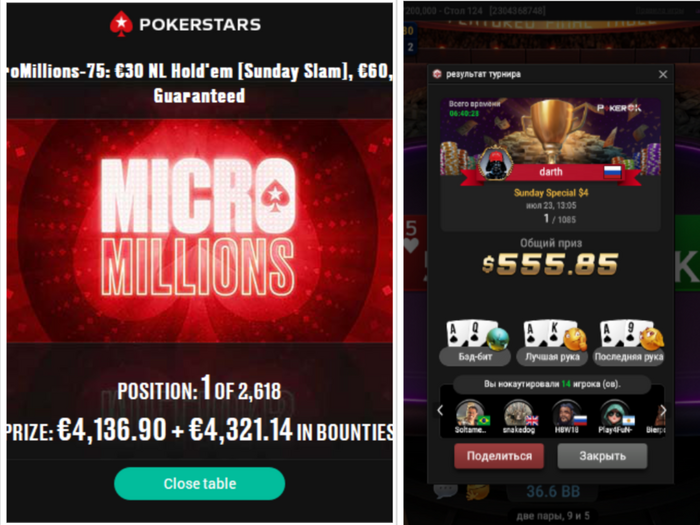Click the trophy banner image
The height and width of the screenshot is (525, 700).
[550, 137]
